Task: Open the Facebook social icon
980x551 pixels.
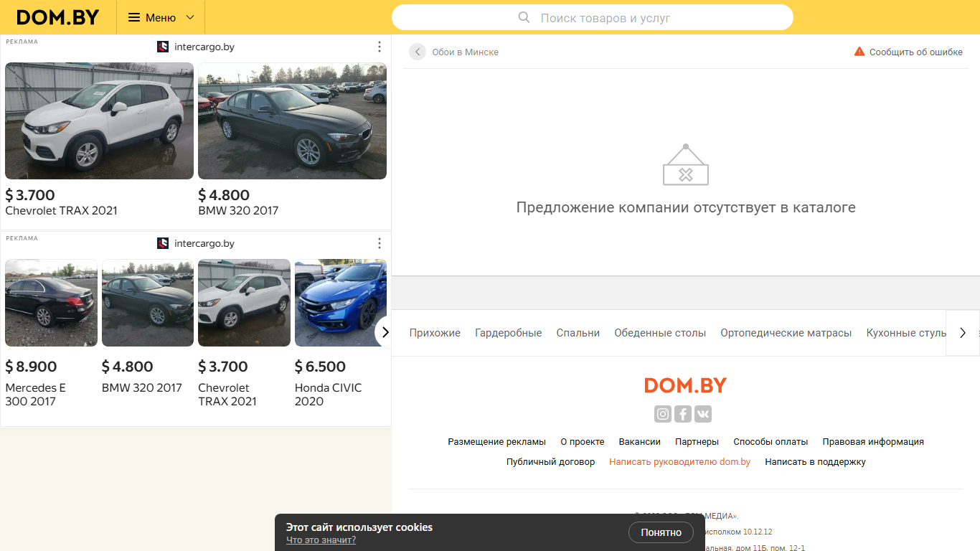Action: click(683, 414)
